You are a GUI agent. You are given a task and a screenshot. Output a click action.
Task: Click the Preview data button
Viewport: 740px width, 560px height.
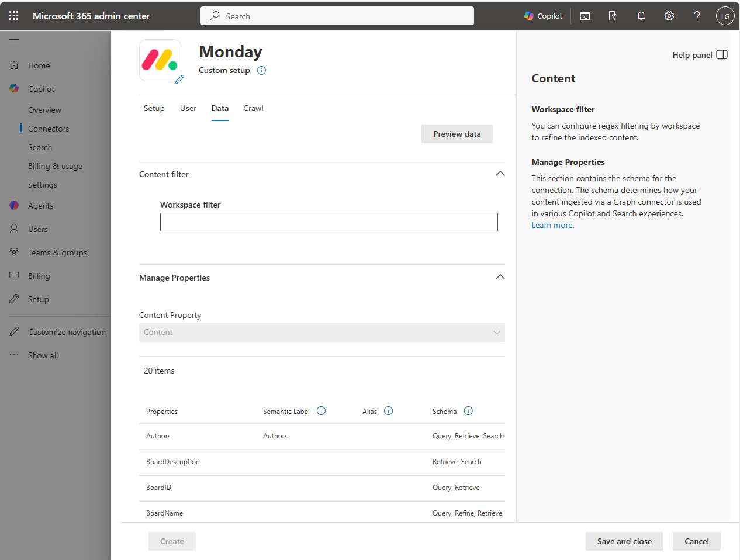[x=457, y=134]
